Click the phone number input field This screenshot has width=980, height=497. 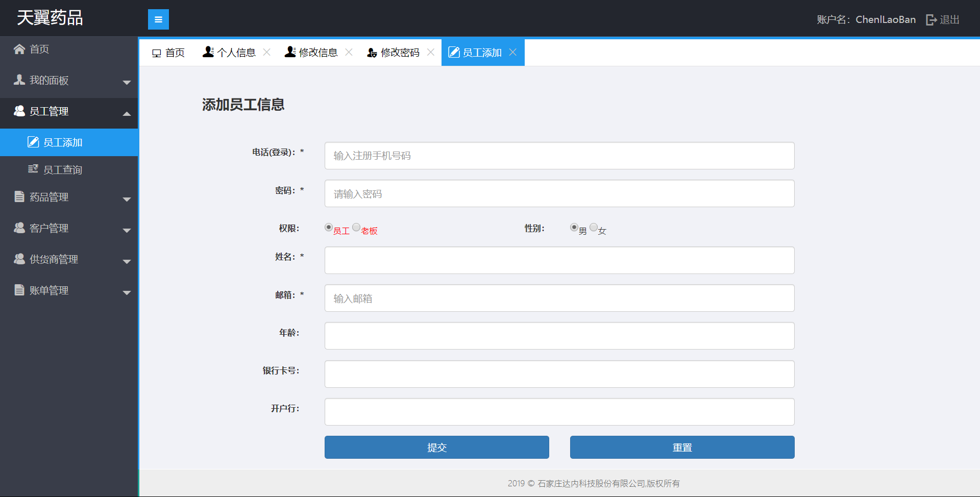click(559, 156)
